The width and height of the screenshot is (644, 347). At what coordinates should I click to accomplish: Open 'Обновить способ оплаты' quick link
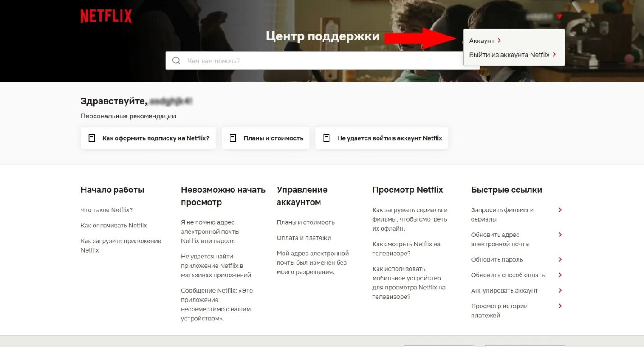pos(509,275)
